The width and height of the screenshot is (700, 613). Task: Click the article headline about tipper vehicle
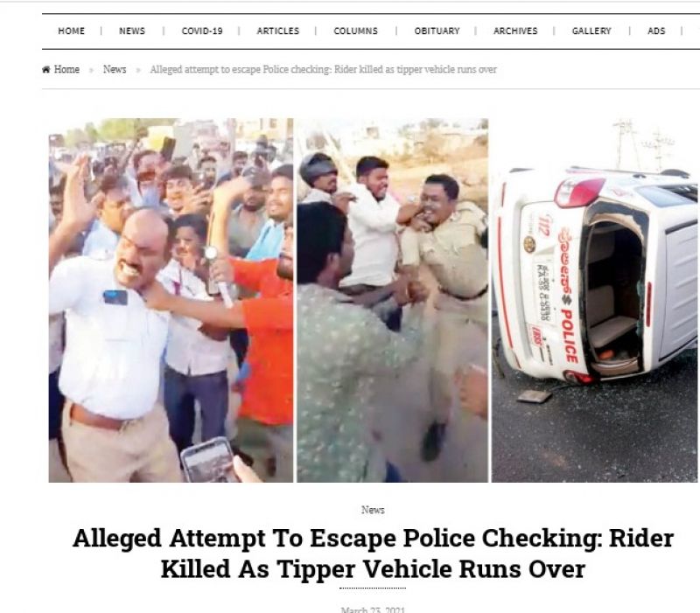(x=373, y=554)
